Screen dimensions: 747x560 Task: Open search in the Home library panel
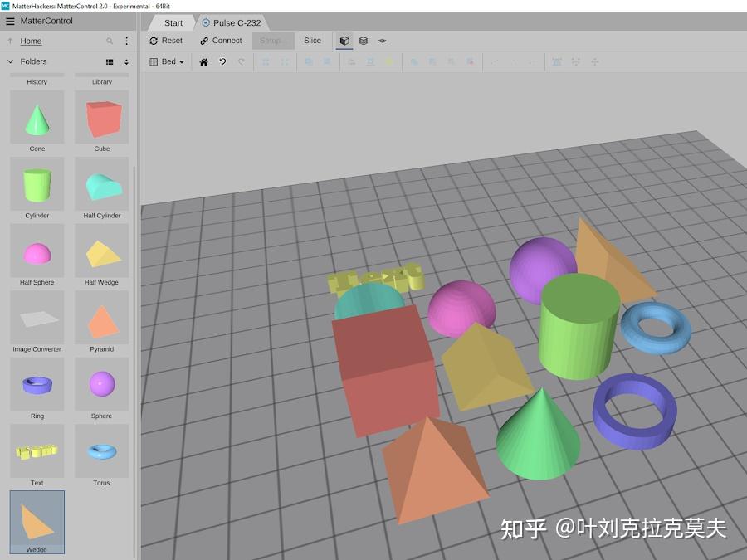(109, 41)
